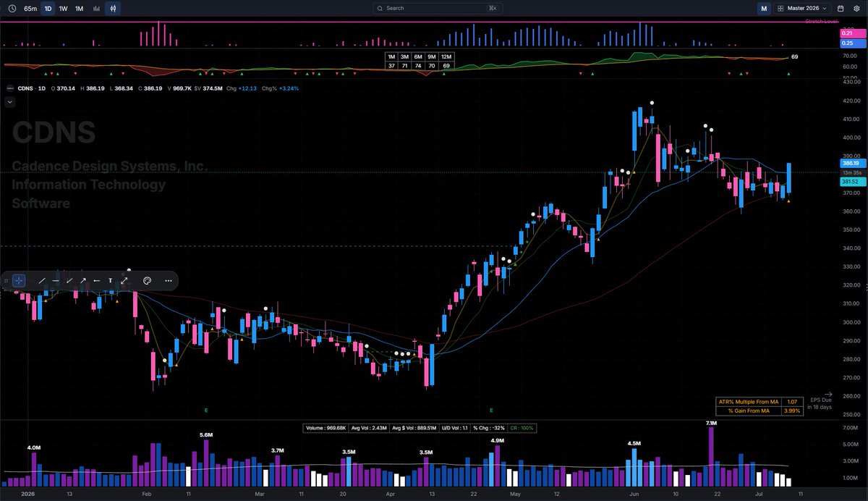This screenshot has width=868, height=501.
Task: Select the 3M performance column header
Action: click(x=405, y=56)
